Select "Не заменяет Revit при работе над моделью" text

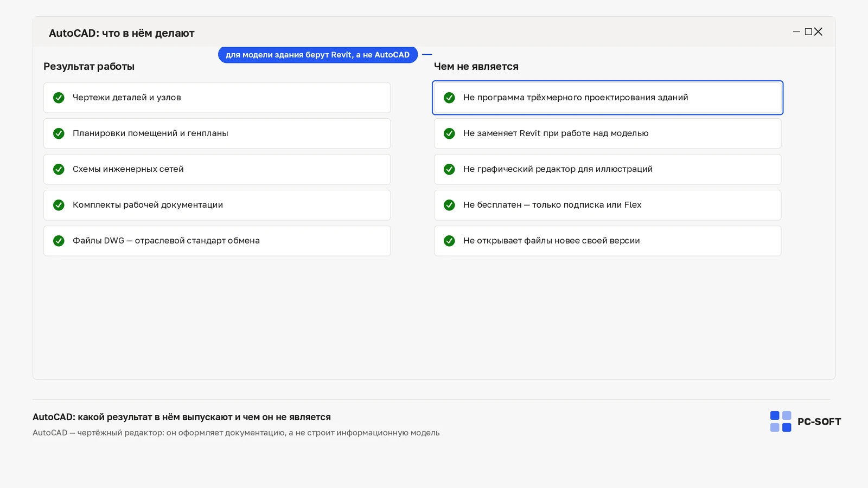(556, 133)
